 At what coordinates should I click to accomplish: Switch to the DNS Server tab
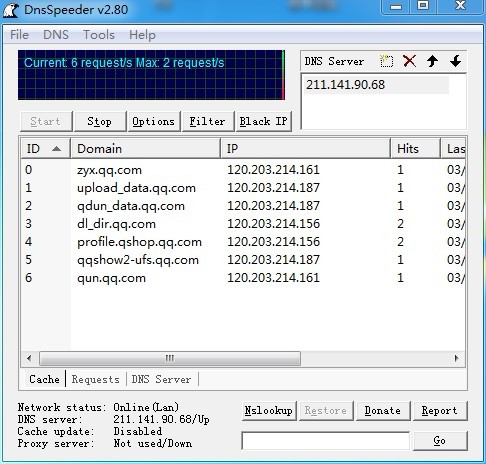pos(161,379)
